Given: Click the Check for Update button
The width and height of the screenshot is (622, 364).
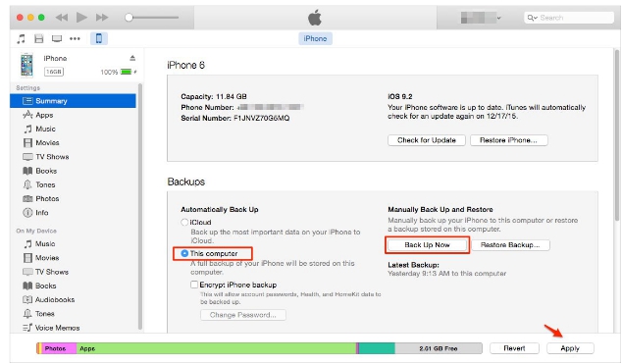Looking at the screenshot, I should coord(427,140).
